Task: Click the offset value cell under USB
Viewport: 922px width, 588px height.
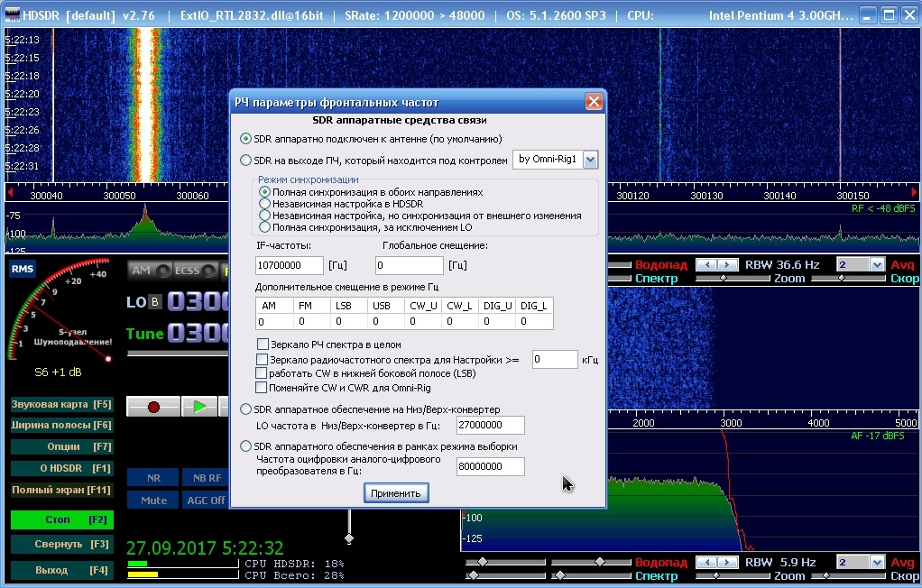Action: 384,321
